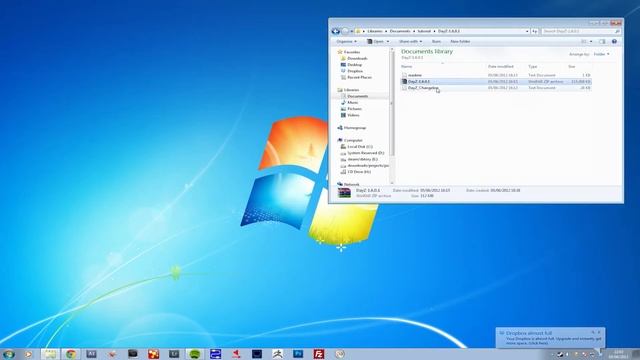Click the Open button in toolbar
Viewport: 640px width, 360px height.
click(x=376, y=42)
